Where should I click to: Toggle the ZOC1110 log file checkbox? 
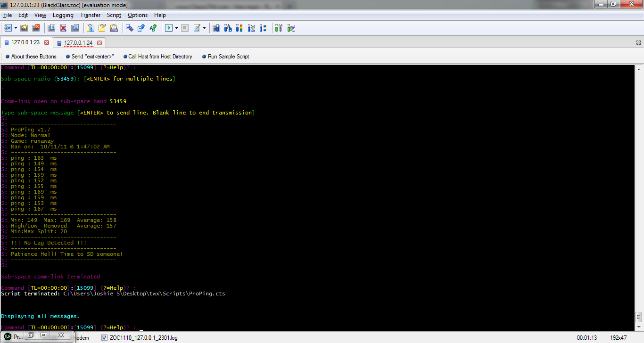pyautogui.click(x=105, y=337)
